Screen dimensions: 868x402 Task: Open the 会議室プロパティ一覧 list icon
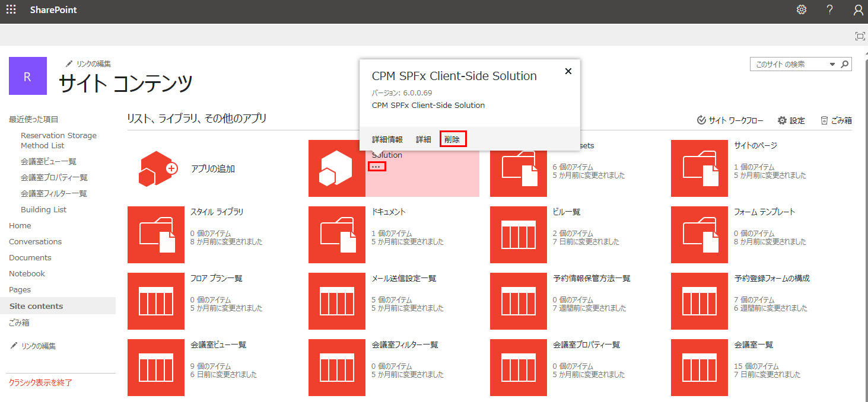(519, 368)
